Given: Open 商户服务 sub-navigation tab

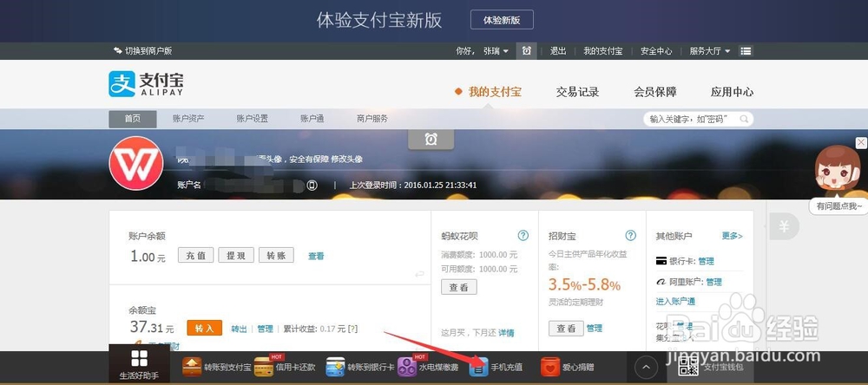Looking at the screenshot, I should (372, 119).
